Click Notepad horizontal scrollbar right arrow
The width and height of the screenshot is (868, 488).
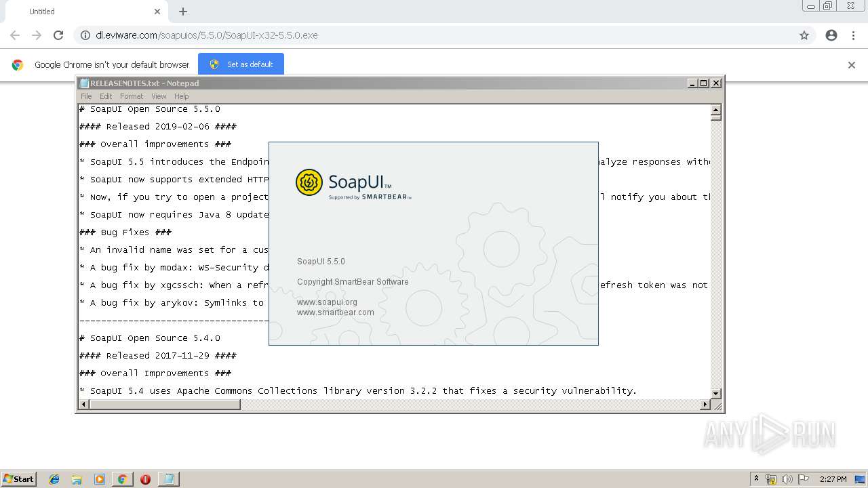(705, 405)
